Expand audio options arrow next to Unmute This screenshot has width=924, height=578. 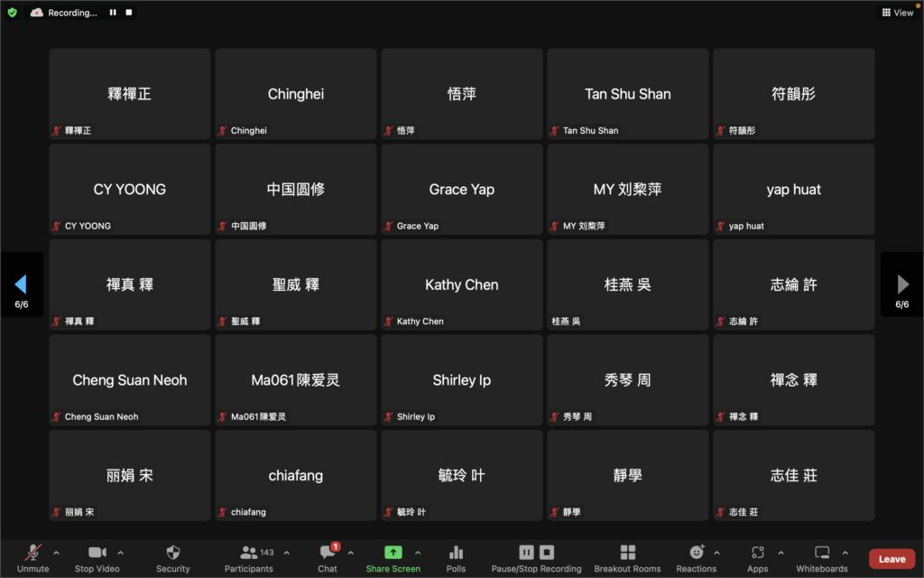click(56, 553)
